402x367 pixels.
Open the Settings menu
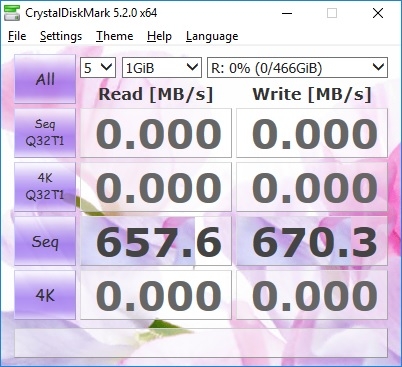point(61,36)
